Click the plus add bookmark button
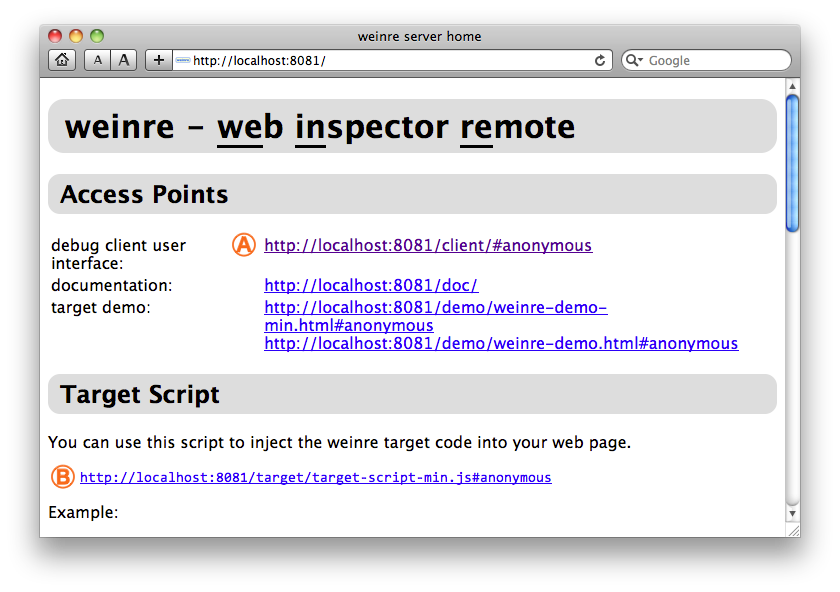The image size is (840, 592). 158,60
